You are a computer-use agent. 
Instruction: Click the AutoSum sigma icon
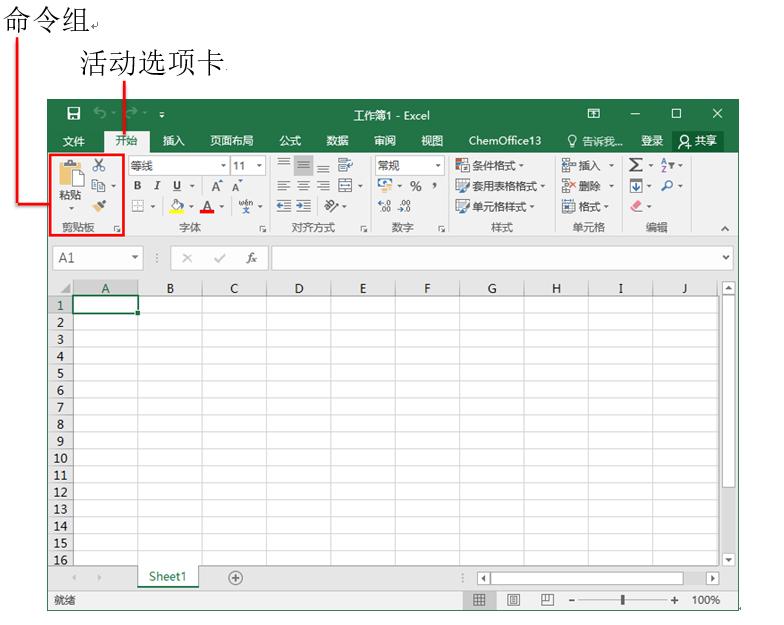(636, 164)
